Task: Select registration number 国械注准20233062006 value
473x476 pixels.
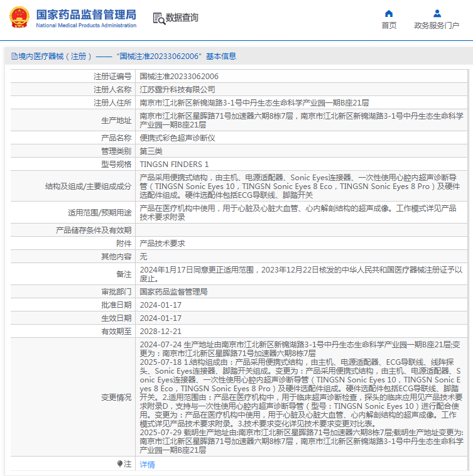Action: coord(179,77)
